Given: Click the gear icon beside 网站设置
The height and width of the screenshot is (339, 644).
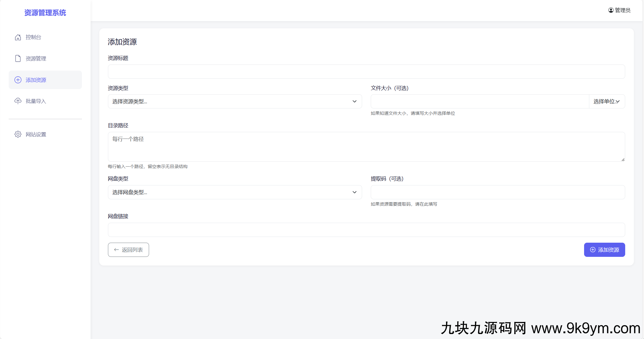Looking at the screenshot, I should pos(18,134).
